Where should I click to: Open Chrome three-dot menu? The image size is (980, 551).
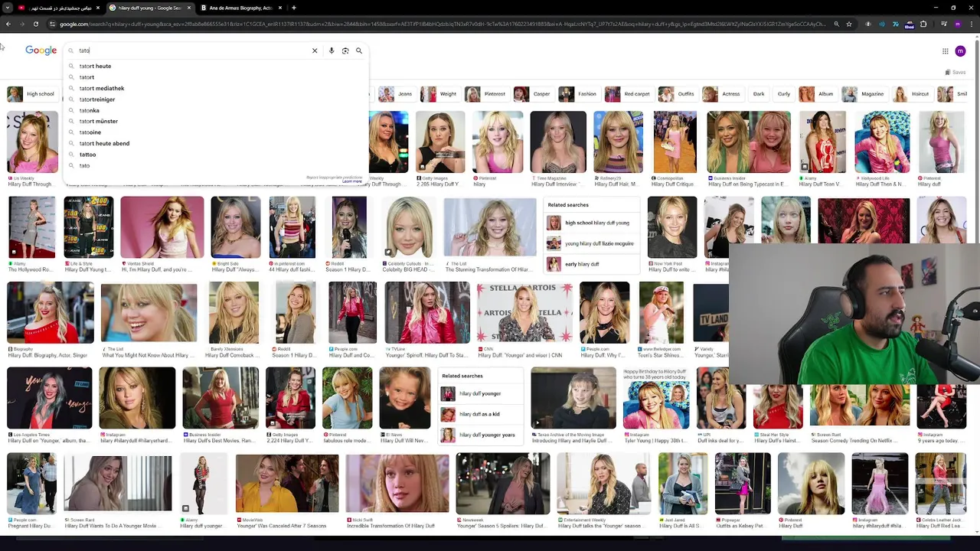pyautogui.click(x=972, y=24)
